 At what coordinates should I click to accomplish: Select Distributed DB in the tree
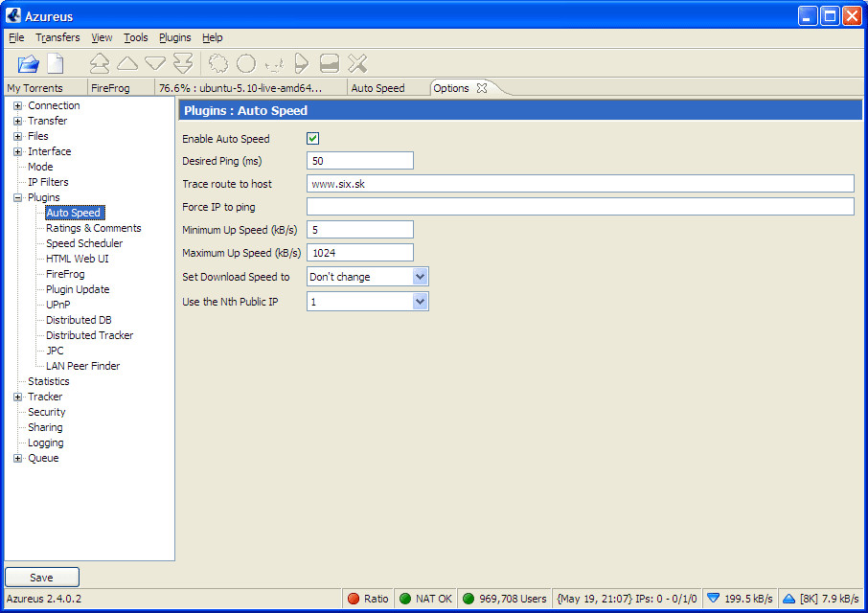pos(79,320)
